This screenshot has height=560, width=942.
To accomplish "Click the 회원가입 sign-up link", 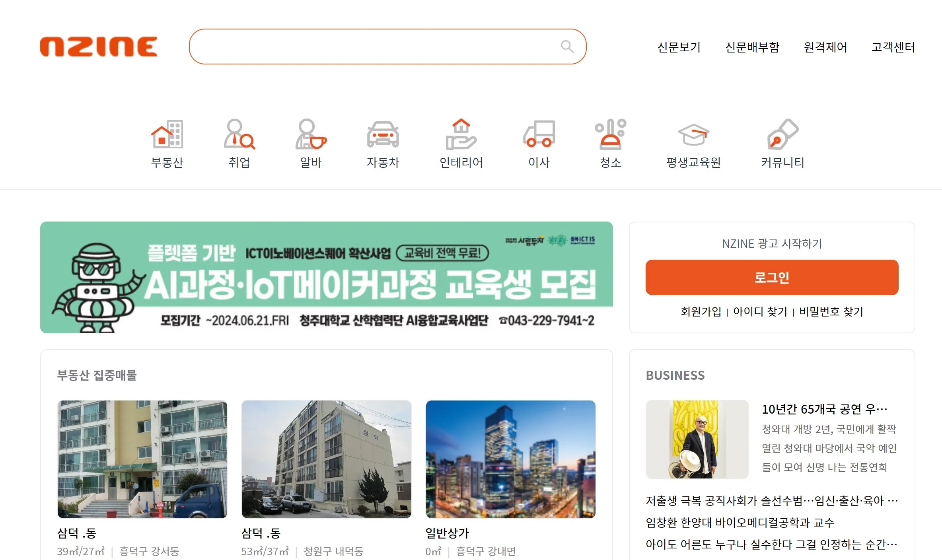I will click(x=701, y=311).
